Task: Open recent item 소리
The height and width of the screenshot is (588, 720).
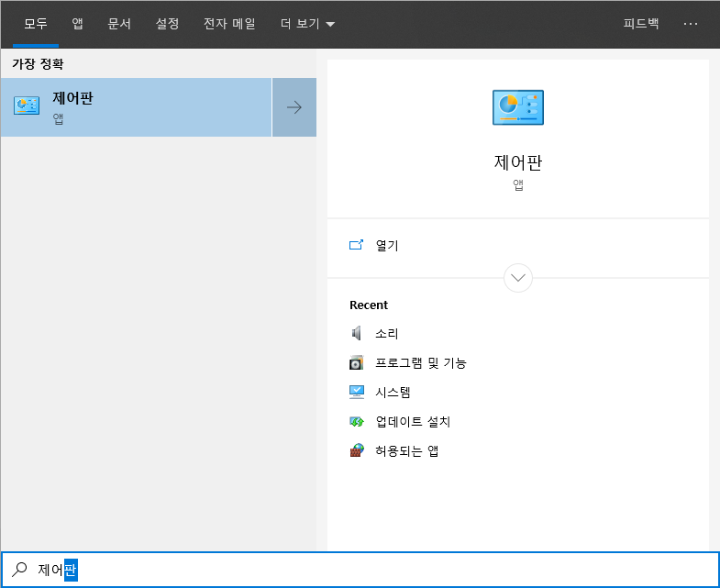Action: click(387, 334)
